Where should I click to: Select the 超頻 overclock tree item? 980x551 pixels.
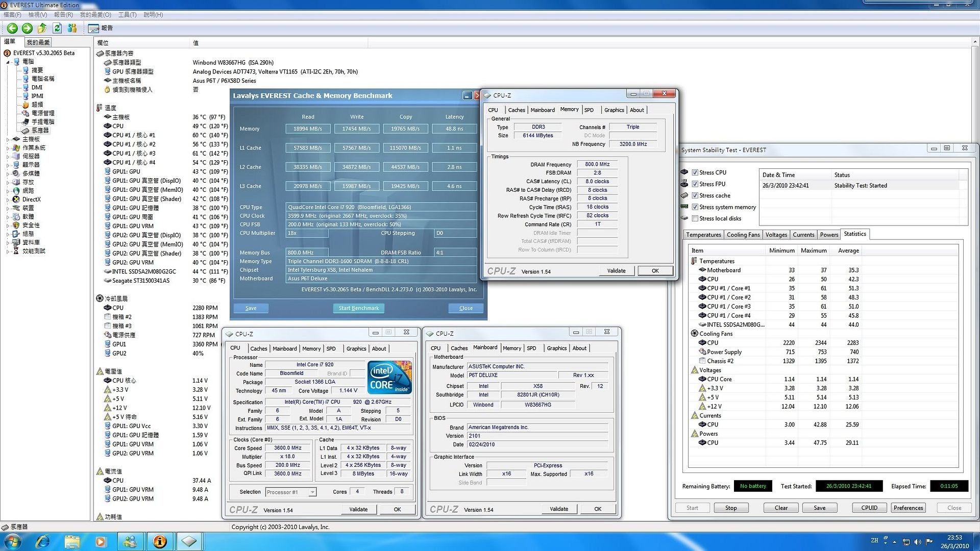tap(37, 105)
